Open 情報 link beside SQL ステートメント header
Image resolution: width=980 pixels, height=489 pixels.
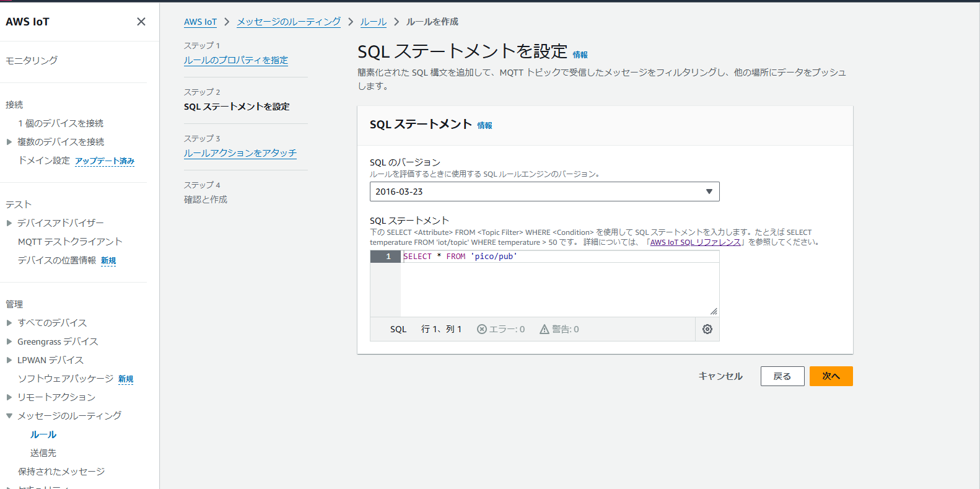484,126
